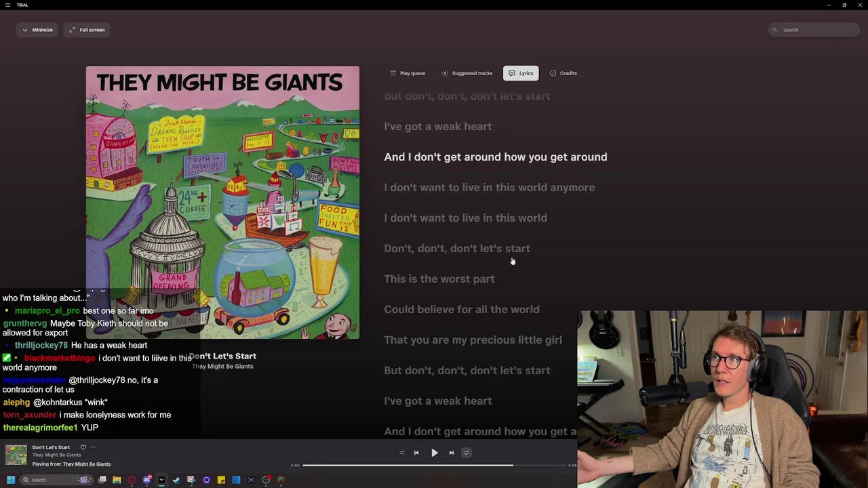Open the small album thumbnail in player bar
Viewport: 868px width, 488px height.
click(16, 455)
